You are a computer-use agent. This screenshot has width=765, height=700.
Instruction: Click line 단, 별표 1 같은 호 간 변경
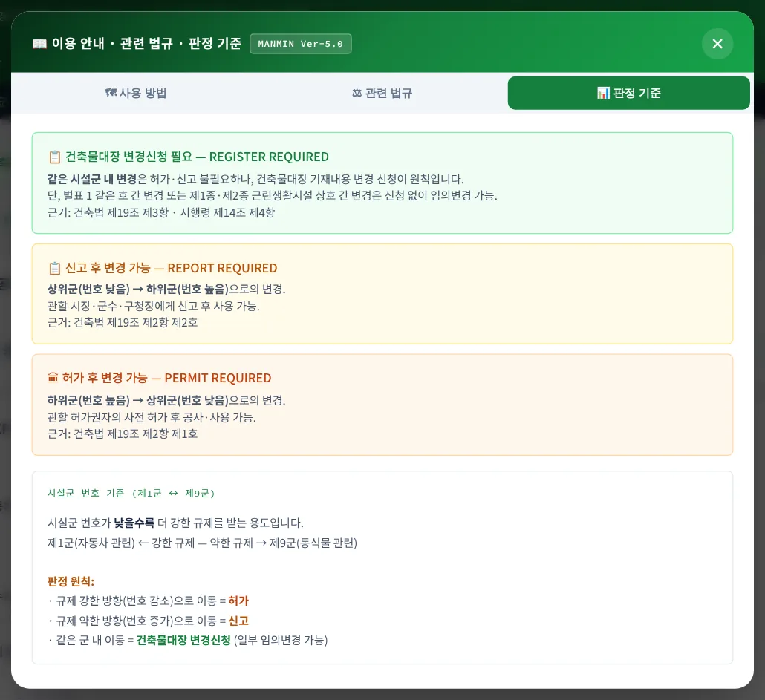273,195
